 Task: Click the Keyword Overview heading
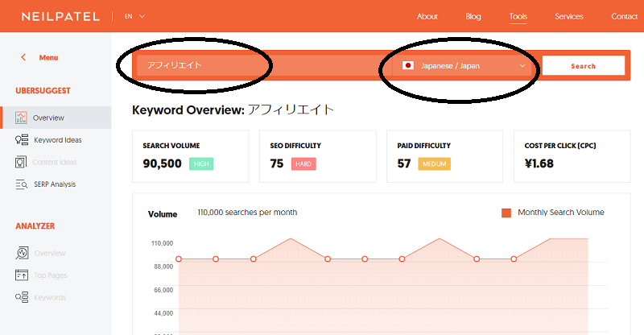coord(233,110)
